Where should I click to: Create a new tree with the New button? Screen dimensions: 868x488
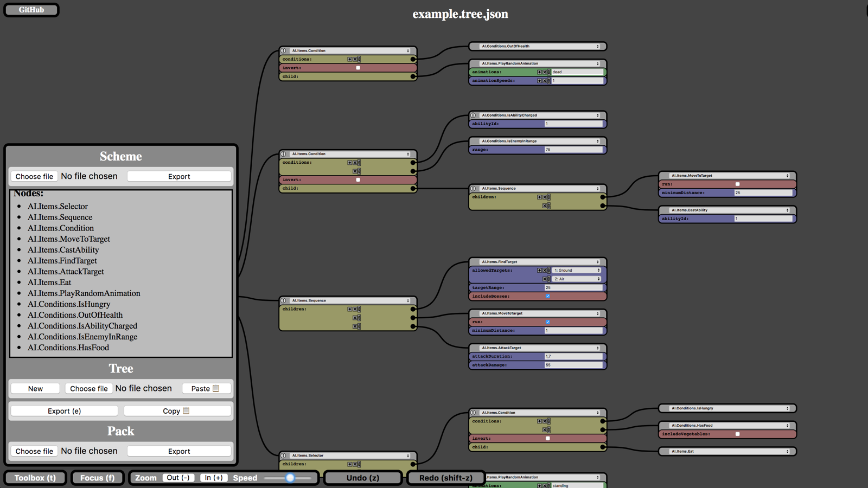(35, 388)
